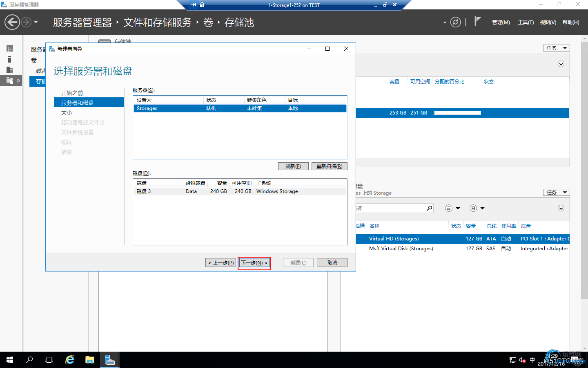Screen dimensions: 588x368
Task: Open the navigation history dropdown beside the forward arrow
Action: [x=36, y=22]
